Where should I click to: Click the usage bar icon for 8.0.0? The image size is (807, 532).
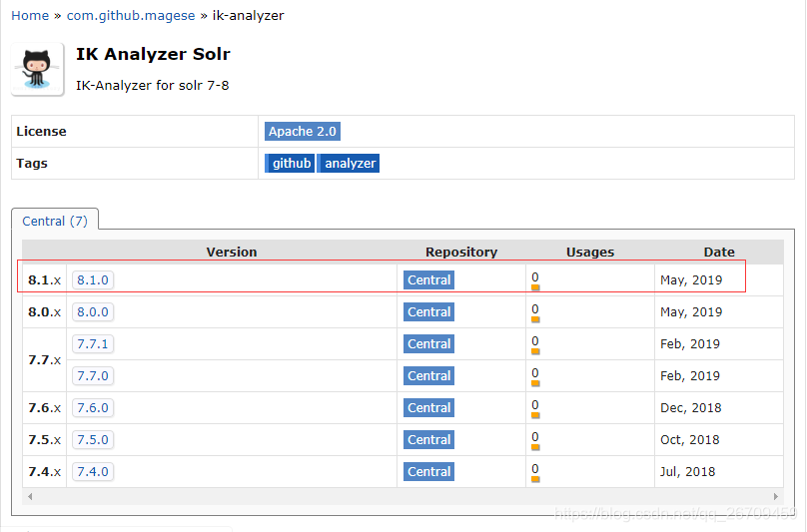click(535, 319)
